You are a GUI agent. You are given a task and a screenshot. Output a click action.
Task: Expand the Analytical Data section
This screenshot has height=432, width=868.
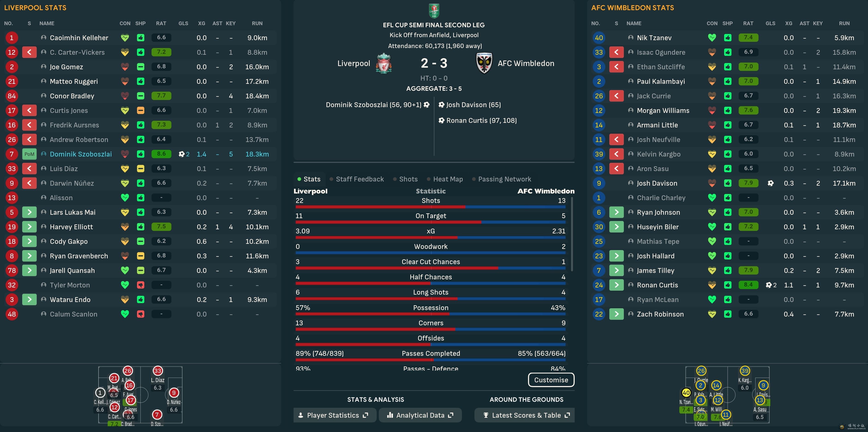(420, 416)
